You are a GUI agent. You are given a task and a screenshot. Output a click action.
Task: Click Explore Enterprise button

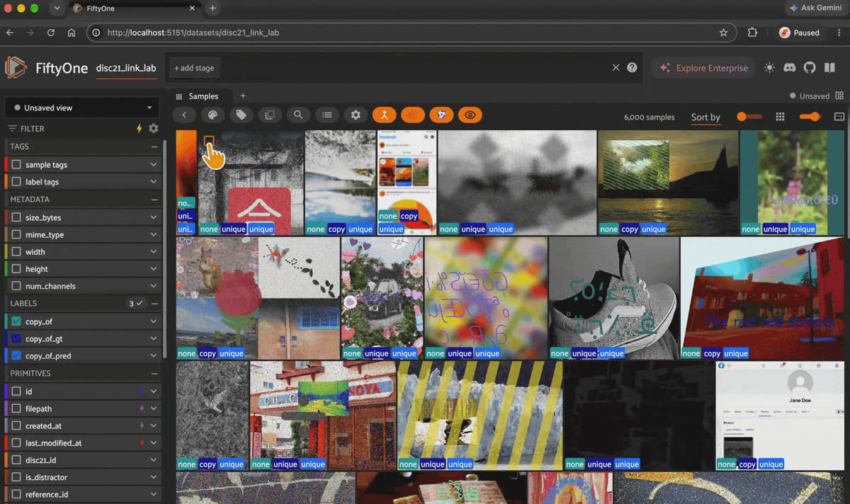(703, 68)
